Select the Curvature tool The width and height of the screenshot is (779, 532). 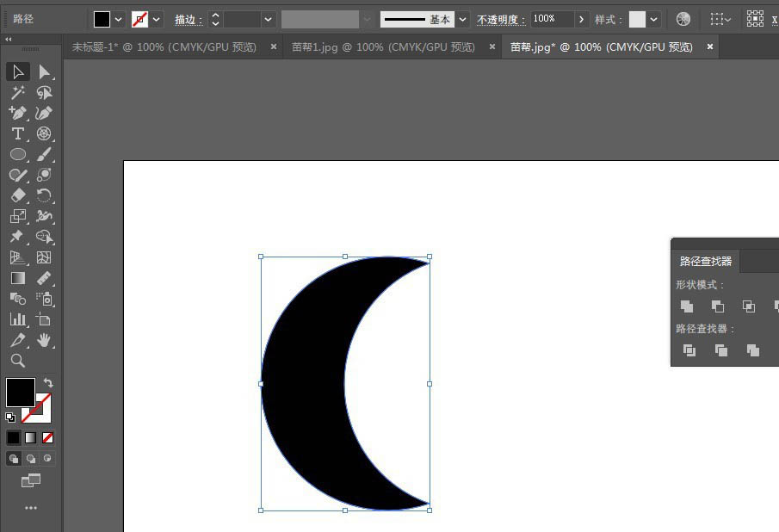(44, 114)
